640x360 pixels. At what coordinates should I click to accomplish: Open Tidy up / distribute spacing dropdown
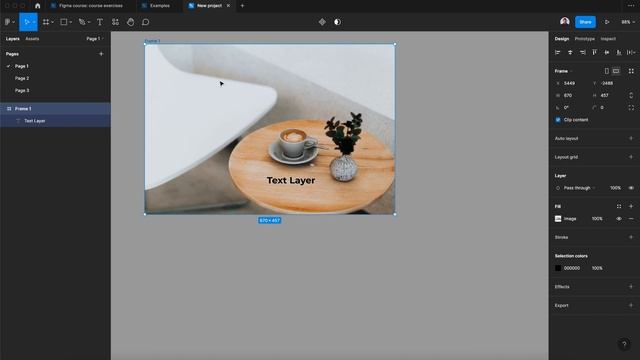coord(632,52)
